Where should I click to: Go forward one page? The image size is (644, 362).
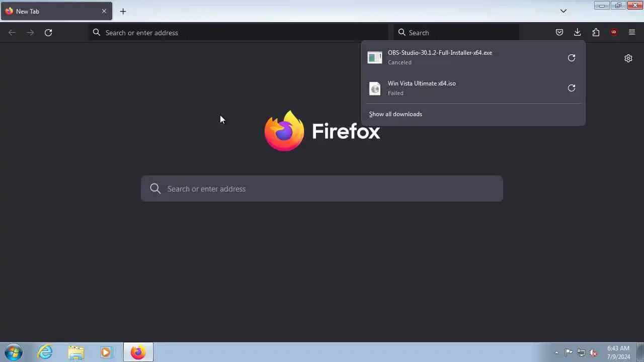coord(30,32)
